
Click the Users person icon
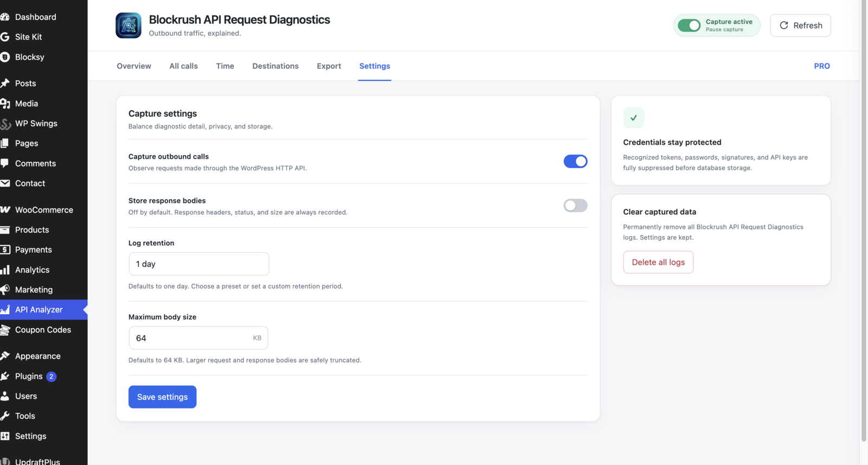pyautogui.click(x=5, y=396)
